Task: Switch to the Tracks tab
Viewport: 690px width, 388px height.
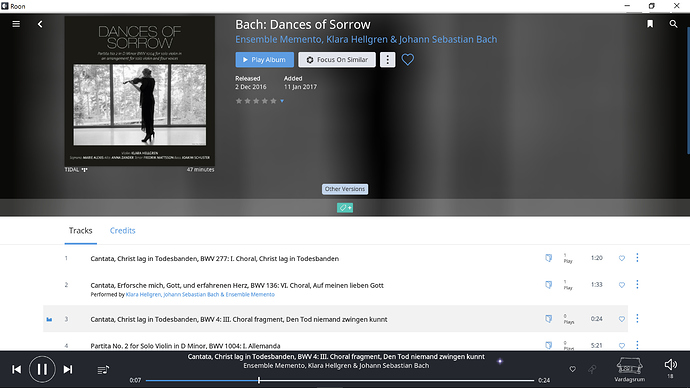Action: pos(81,231)
